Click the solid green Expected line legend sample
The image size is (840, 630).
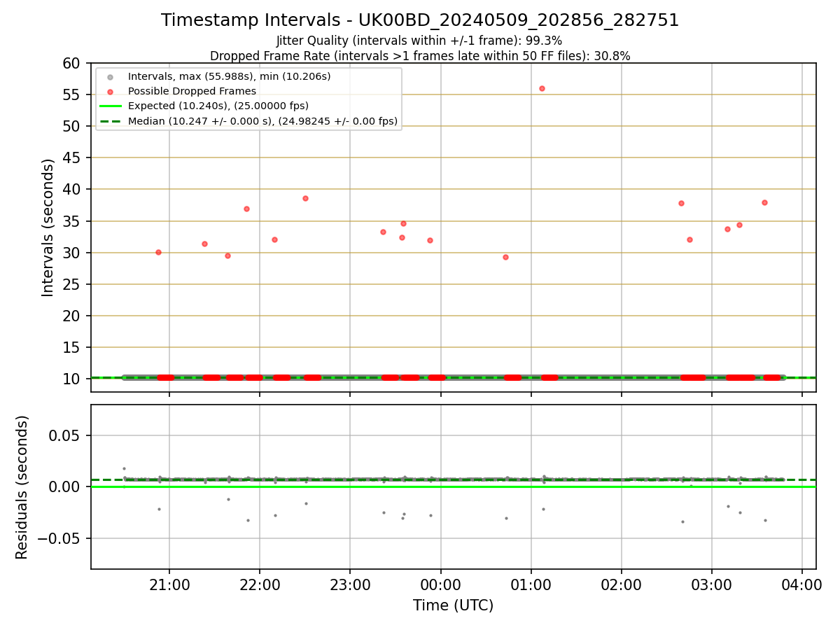(x=110, y=106)
